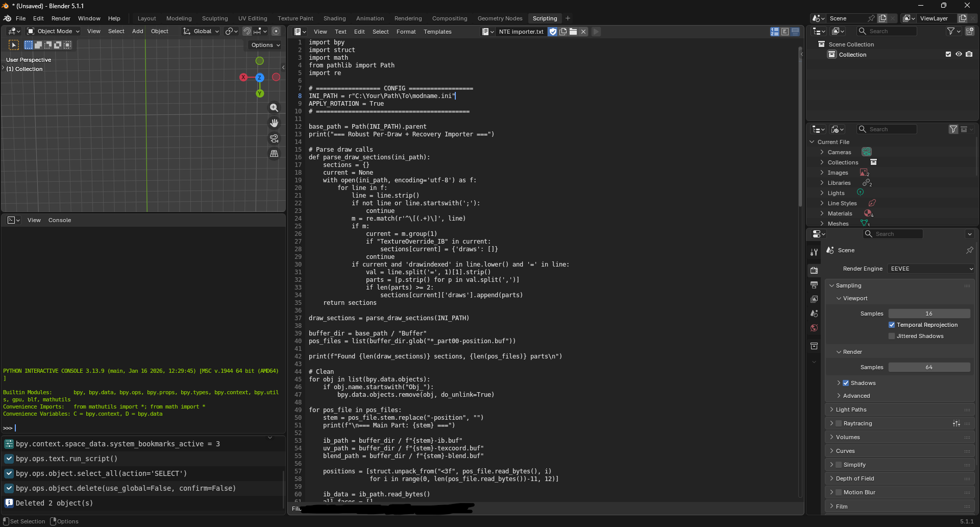Enable the Jittered Shadows checkbox
The width and height of the screenshot is (980, 527).
tap(892, 336)
